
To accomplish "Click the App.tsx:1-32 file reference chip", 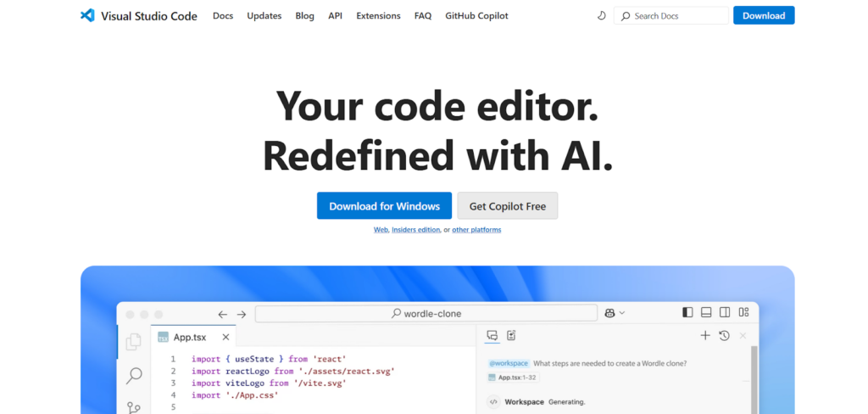I will pyautogui.click(x=513, y=378).
